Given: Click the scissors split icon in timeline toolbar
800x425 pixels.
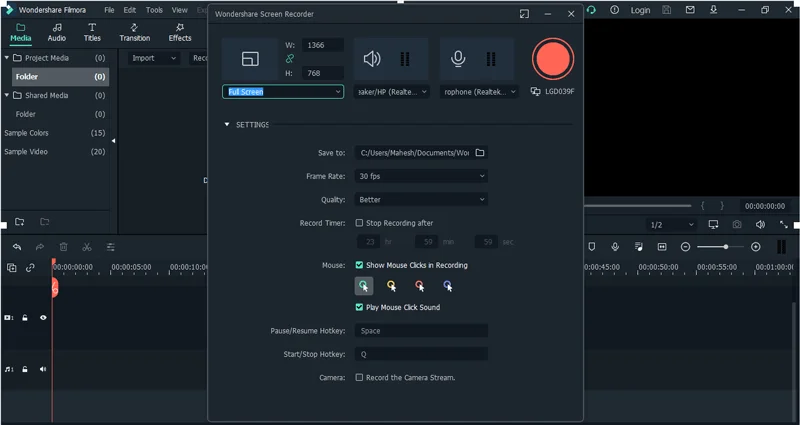Looking at the screenshot, I should (x=87, y=247).
